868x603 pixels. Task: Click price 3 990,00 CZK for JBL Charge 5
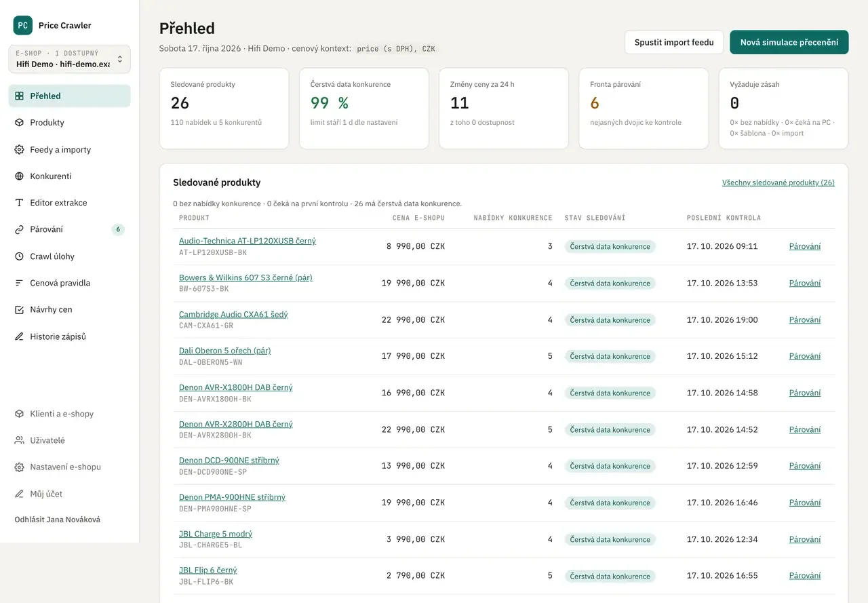(416, 539)
